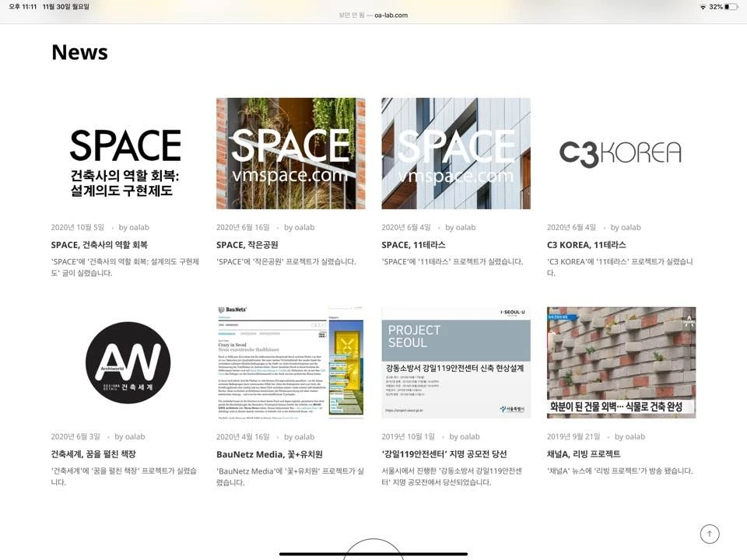Tap the clock showing 오후 11:11
Screen dimensions: 747x560
click(x=23, y=7)
